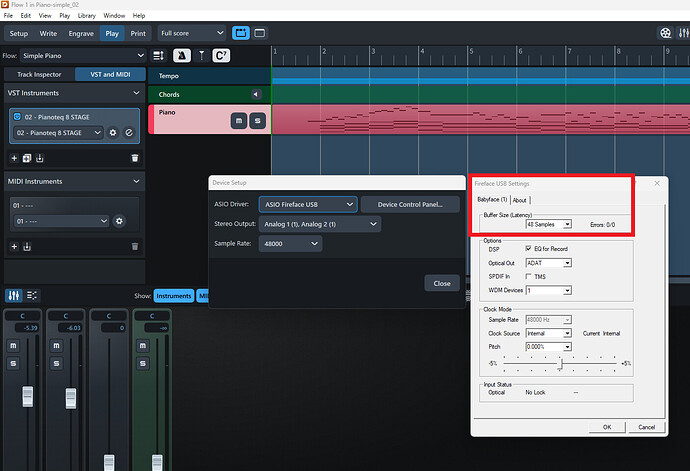Mute the mixer channel showing -6.03
This screenshot has width=690, height=471.
pyautogui.click(x=56, y=346)
